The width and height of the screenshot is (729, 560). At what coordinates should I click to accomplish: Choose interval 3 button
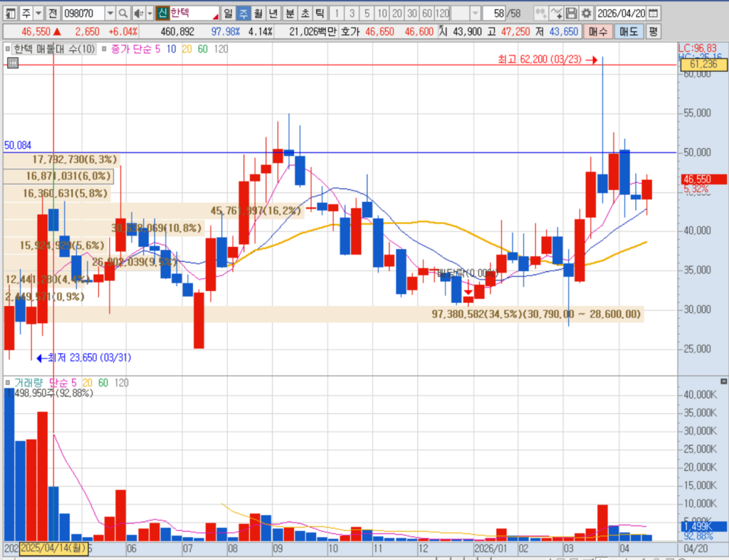pyautogui.click(x=352, y=13)
